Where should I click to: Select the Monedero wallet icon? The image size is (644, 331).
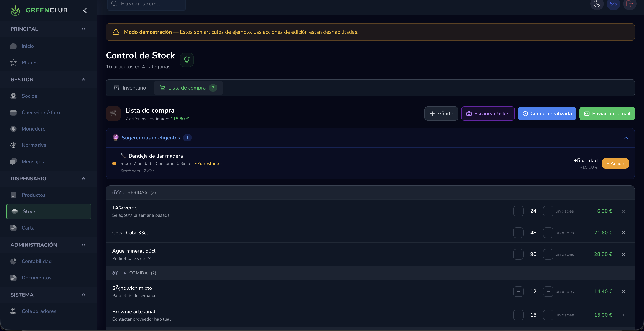click(x=13, y=129)
